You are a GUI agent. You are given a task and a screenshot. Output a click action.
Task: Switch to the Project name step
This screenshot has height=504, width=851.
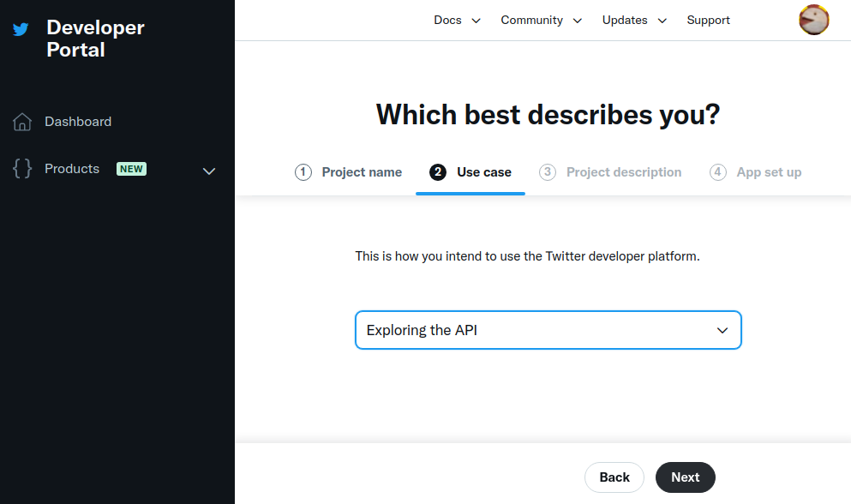click(361, 171)
